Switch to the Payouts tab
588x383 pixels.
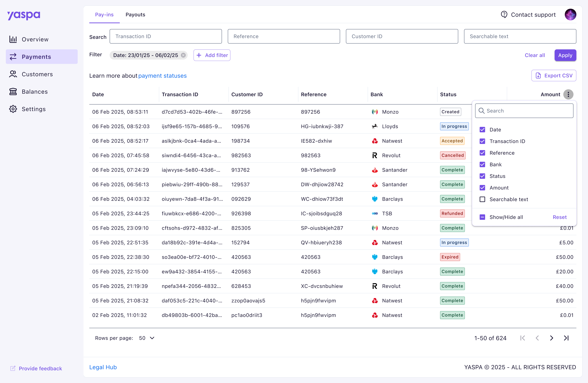(135, 15)
